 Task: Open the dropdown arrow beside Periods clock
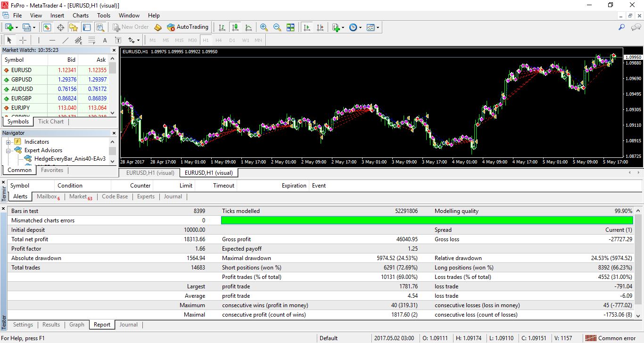click(361, 27)
